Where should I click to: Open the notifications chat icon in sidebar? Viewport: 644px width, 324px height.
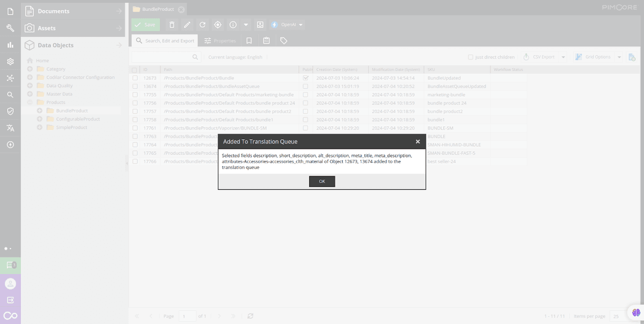click(10, 265)
